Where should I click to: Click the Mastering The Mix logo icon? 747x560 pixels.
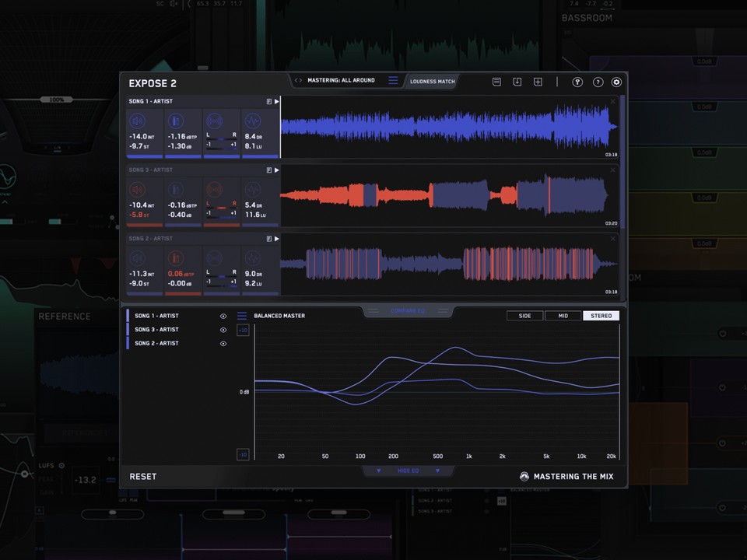pos(524,476)
